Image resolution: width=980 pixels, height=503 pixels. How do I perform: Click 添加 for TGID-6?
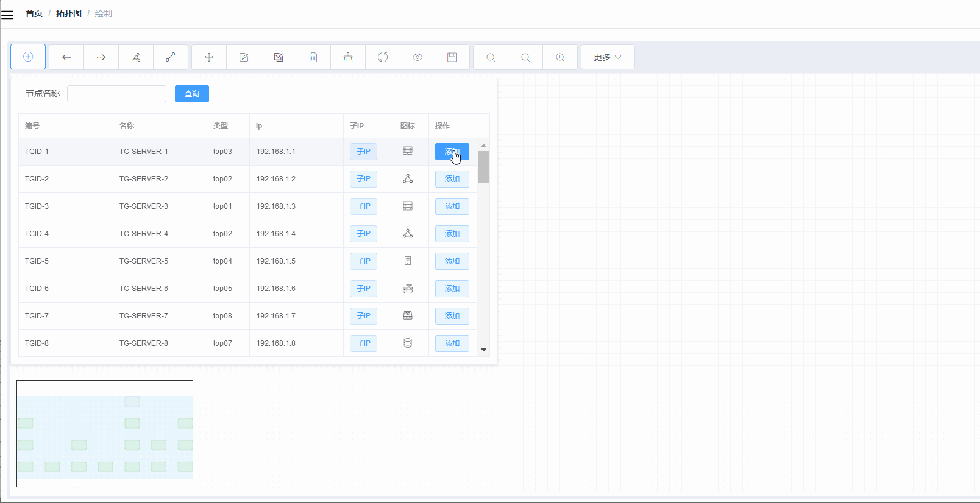pos(452,289)
